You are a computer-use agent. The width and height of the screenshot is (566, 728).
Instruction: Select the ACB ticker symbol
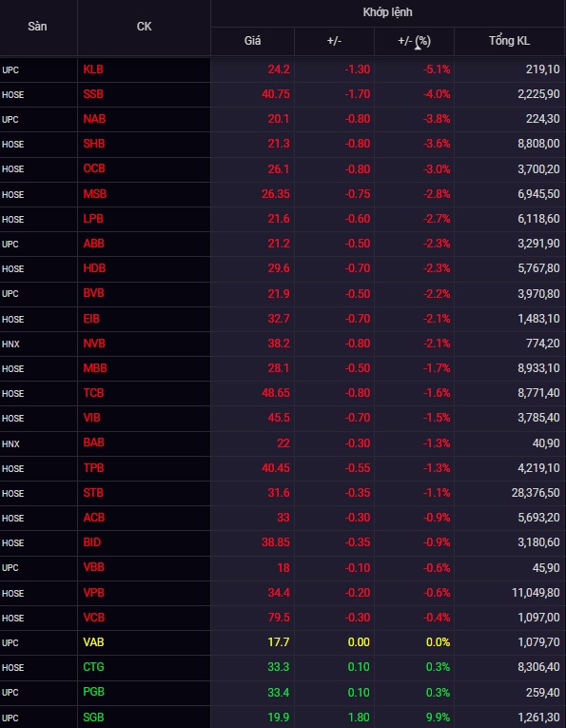click(x=94, y=518)
